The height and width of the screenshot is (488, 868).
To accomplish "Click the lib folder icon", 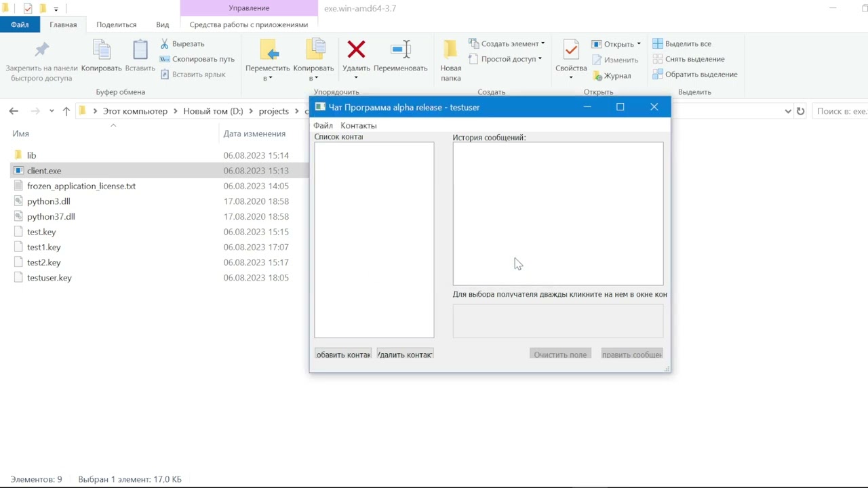I will 18,155.
